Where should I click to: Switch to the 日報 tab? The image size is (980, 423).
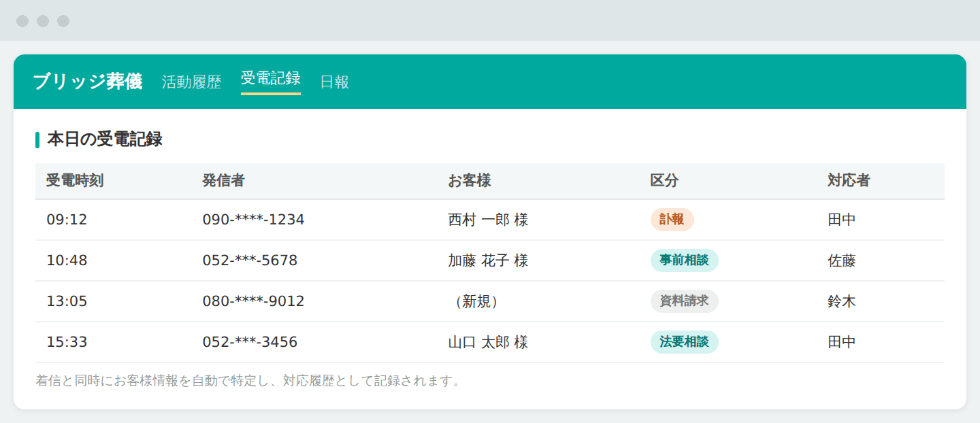tap(335, 82)
